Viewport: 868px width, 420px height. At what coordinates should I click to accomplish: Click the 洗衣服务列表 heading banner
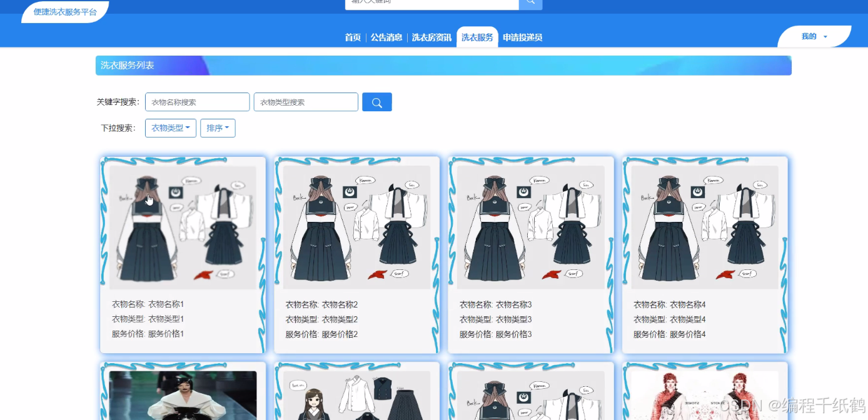tap(443, 66)
